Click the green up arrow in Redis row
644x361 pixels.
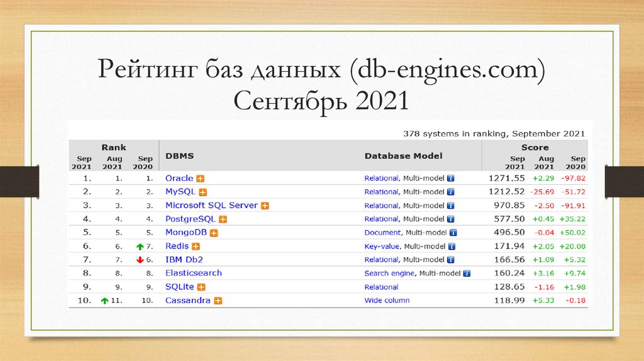(x=140, y=247)
